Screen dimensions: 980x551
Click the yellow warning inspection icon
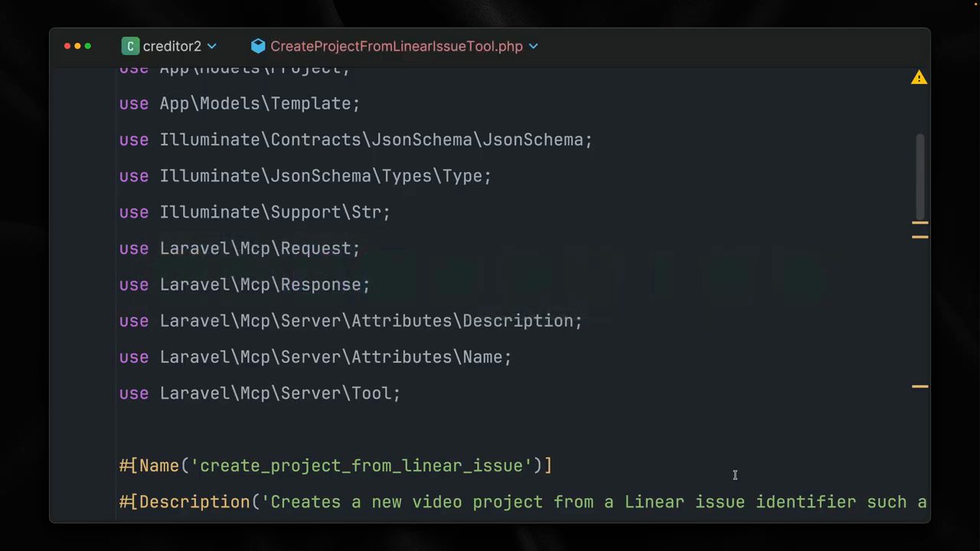tap(919, 78)
